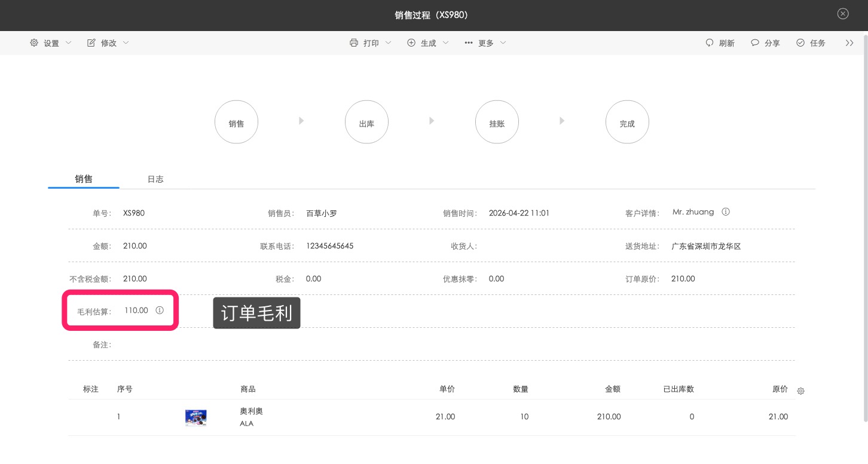Screen dimensions: 868x464
Task: Click the quantity cell 10
Action: click(524, 417)
